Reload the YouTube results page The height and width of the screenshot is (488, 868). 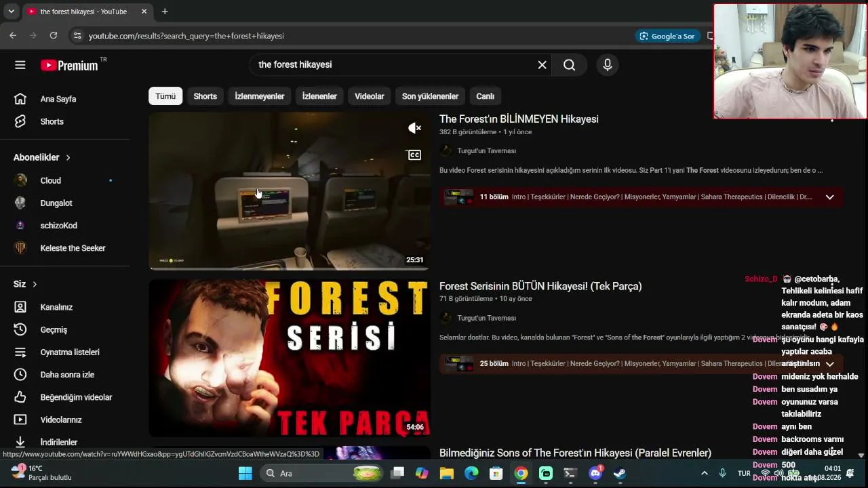(x=54, y=36)
